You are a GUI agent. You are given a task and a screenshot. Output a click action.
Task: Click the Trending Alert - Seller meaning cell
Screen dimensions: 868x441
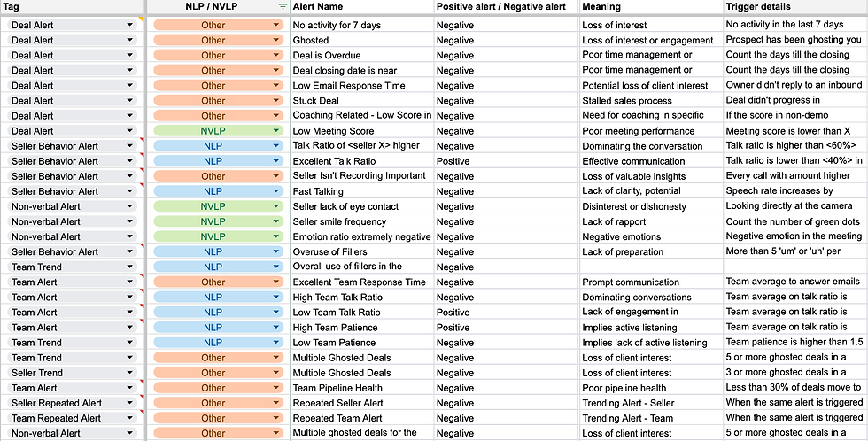[649, 403]
